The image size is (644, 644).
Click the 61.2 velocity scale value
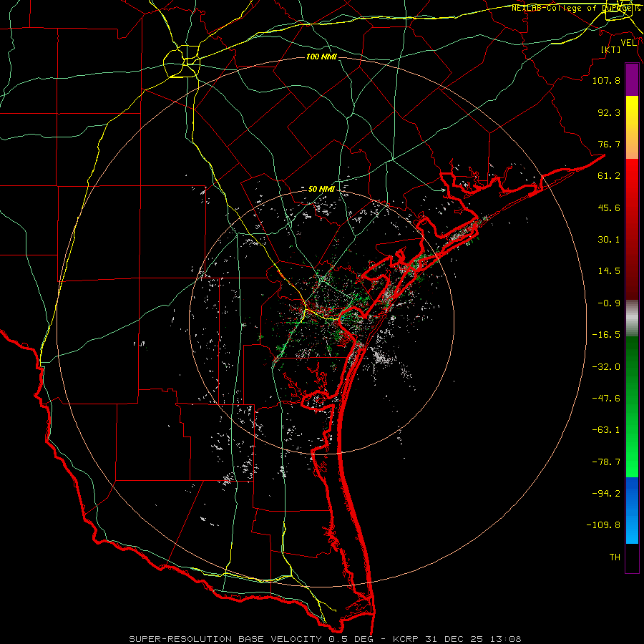[x=609, y=176]
